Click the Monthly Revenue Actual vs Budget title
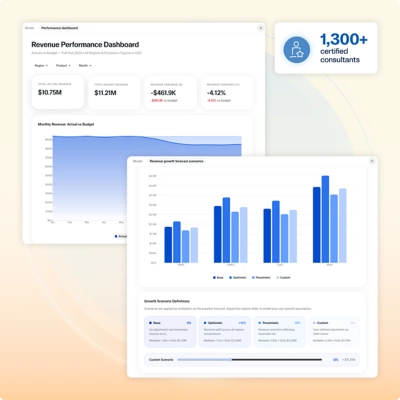400x400 pixels. tap(66, 124)
